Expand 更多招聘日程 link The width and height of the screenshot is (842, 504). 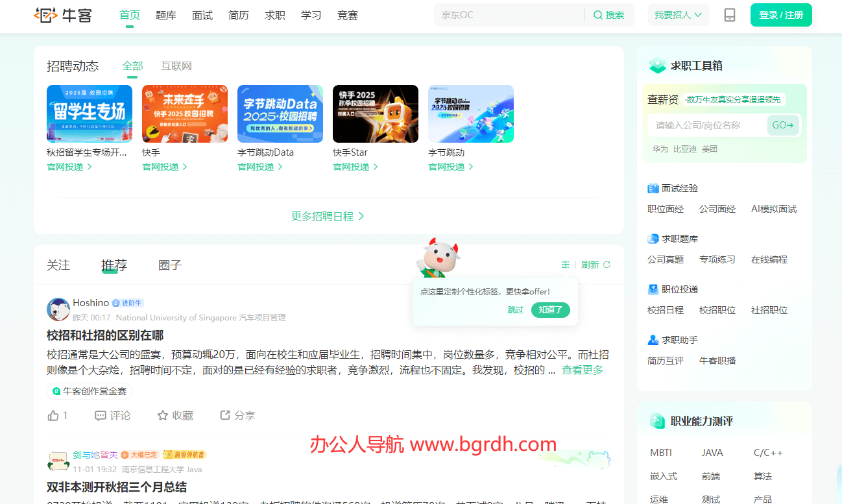328,216
